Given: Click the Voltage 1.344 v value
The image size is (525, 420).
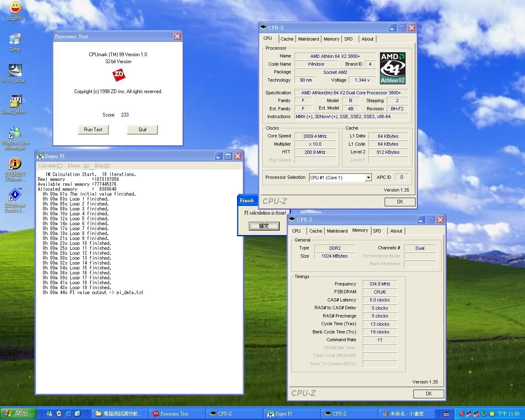Looking at the screenshot, I should point(362,80).
